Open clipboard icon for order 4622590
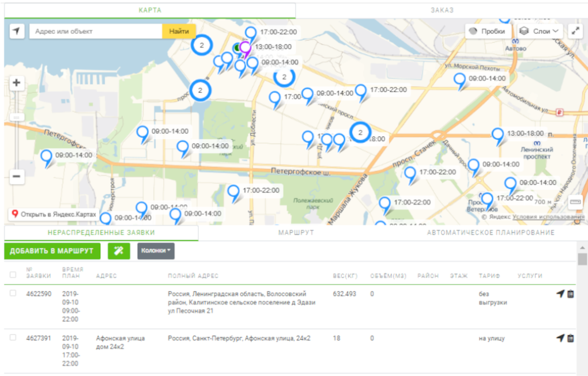The width and height of the screenshot is (588, 376). [571, 294]
